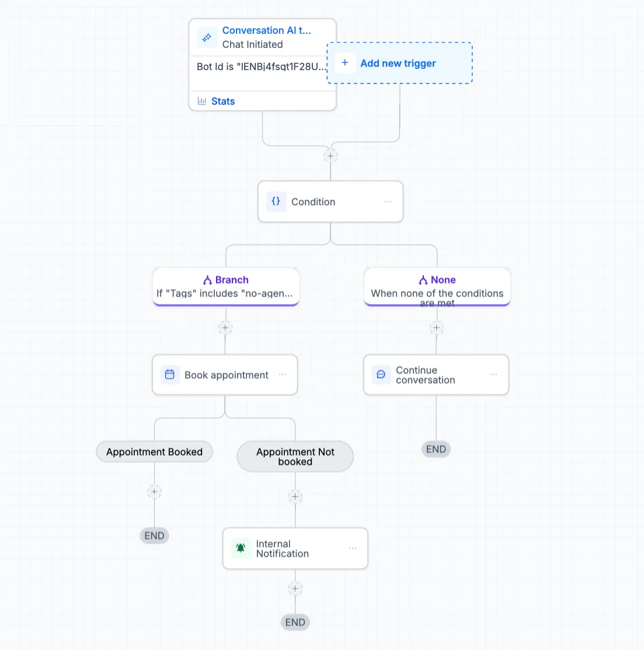The image size is (644, 650).
Task: Open the Book appointment action
Action: (x=225, y=375)
